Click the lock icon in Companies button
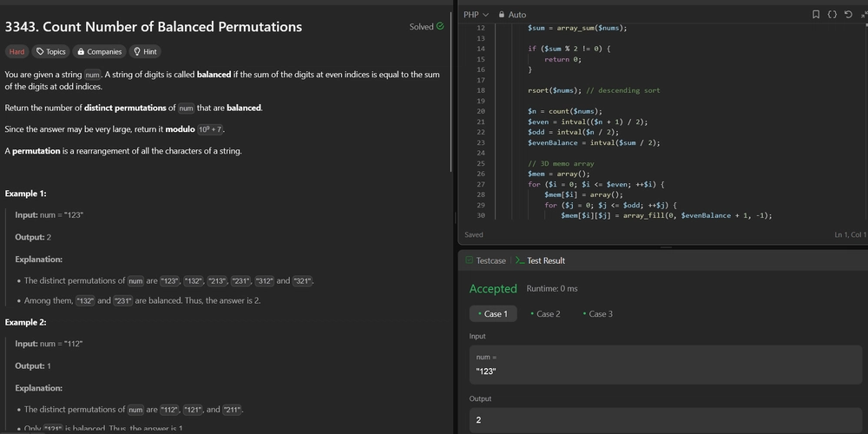 pos(81,51)
